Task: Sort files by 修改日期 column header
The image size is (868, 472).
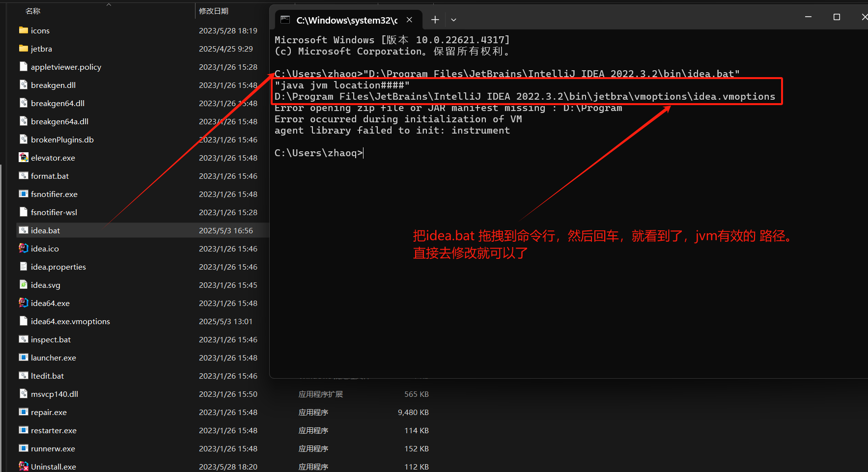Action: [214, 11]
